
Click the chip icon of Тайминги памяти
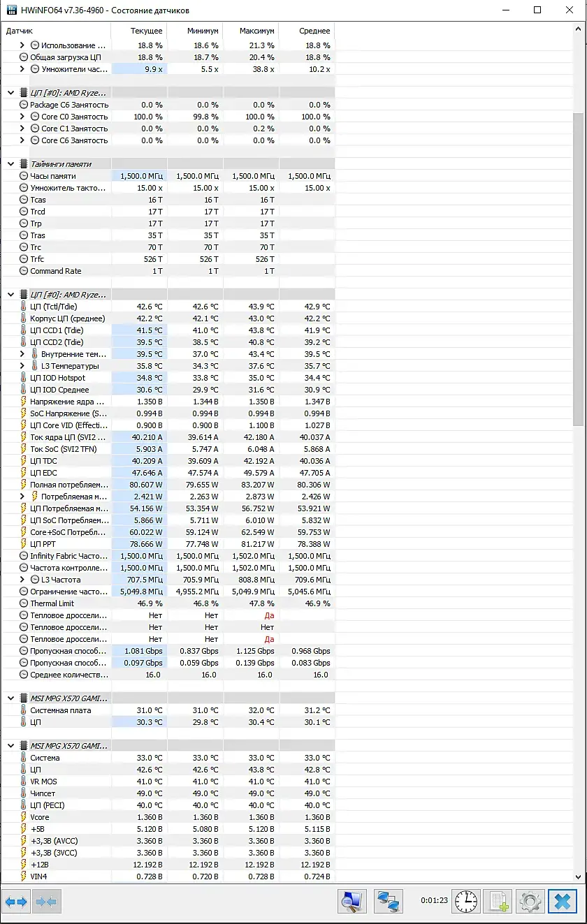(x=24, y=164)
